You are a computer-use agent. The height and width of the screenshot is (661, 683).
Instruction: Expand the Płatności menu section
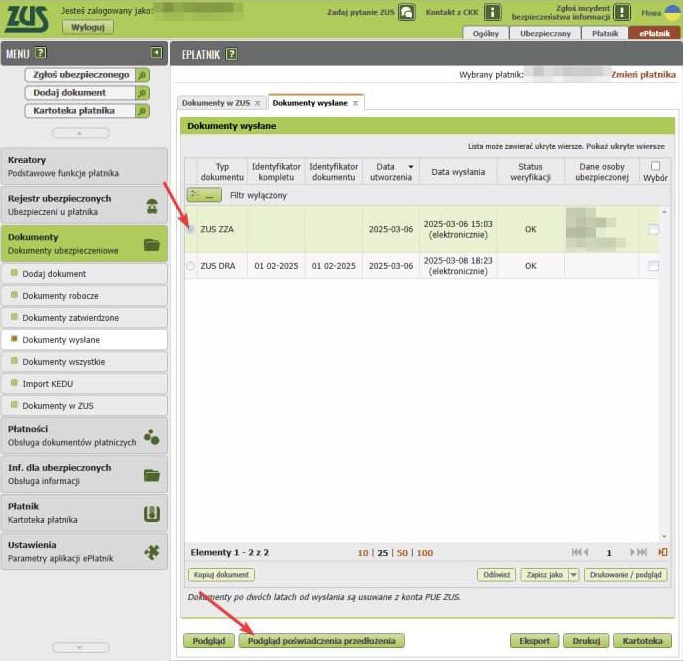[83, 435]
